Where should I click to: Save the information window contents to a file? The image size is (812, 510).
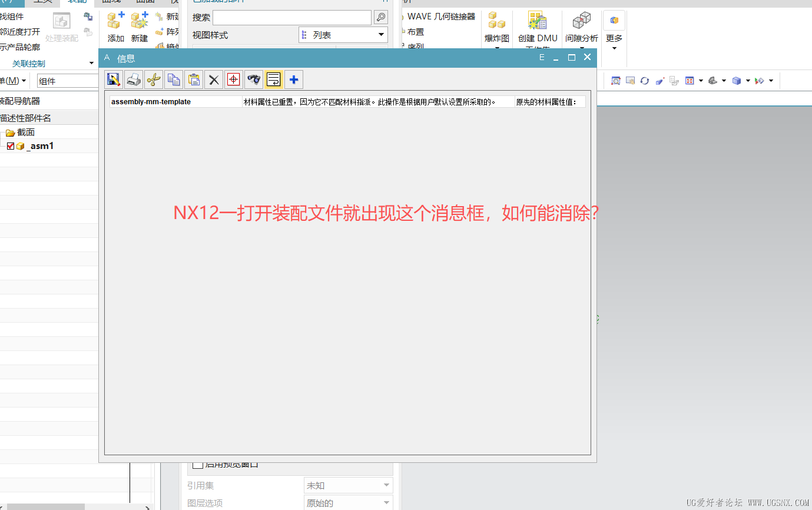tap(114, 80)
